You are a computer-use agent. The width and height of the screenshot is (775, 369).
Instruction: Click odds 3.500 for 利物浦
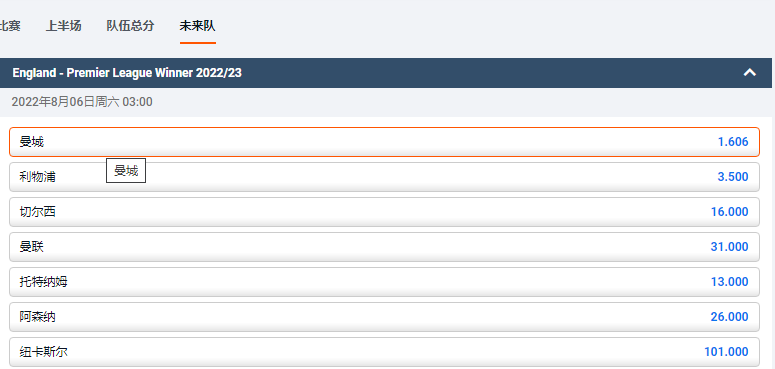(x=733, y=177)
